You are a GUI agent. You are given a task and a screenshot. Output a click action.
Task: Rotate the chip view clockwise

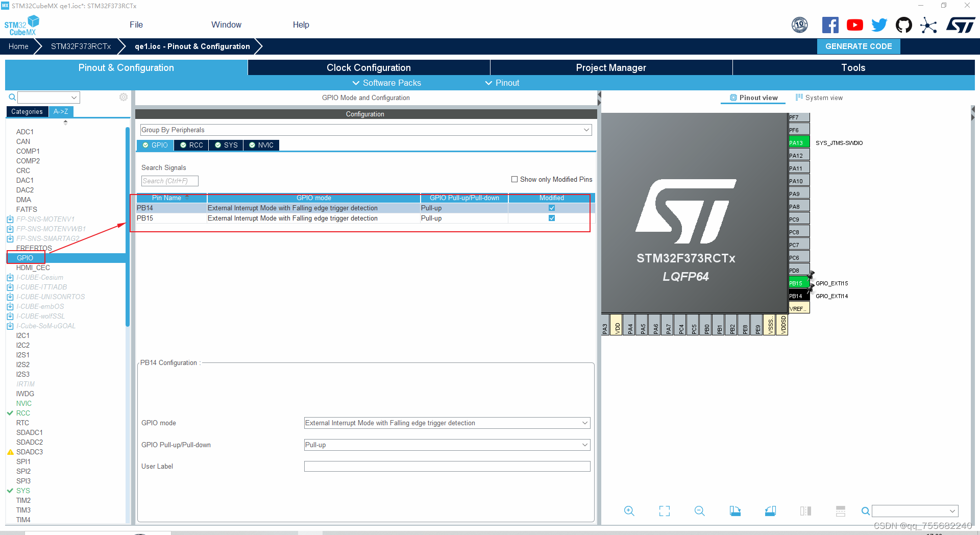[735, 511]
